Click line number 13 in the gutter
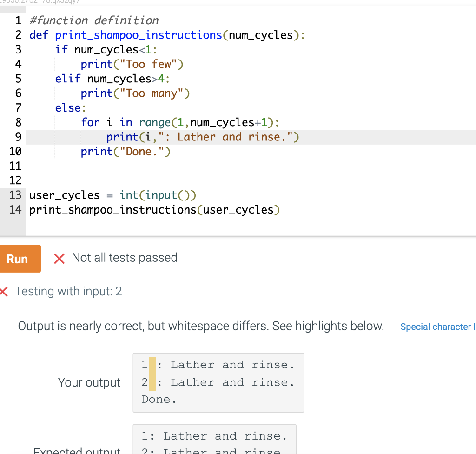Viewport: 476px width, 454px height. pos(15,195)
